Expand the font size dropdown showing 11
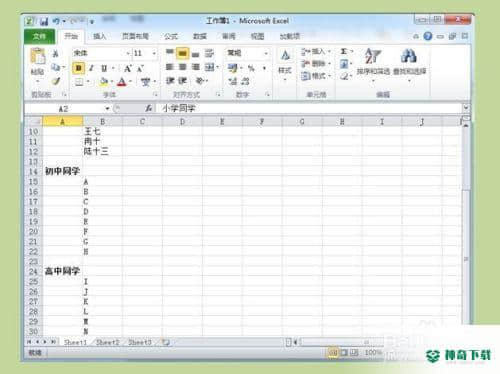The width and height of the screenshot is (500, 374). pyautogui.click(x=154, y=53)
